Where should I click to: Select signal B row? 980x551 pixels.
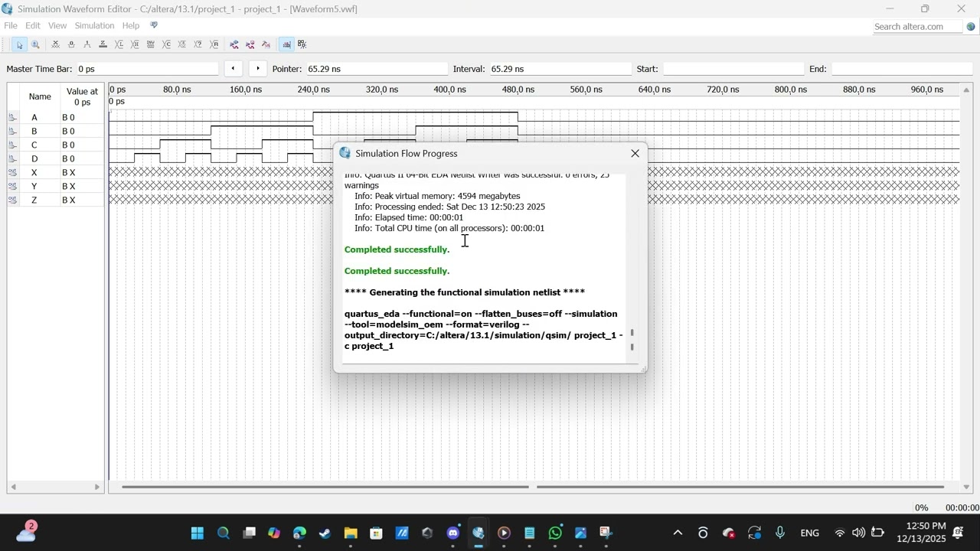pos(55,131)
